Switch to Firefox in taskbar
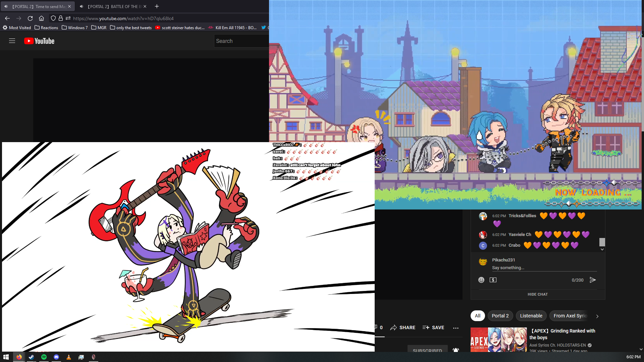The height and width of the screenshot is (362, 644). pyautogui.click(x=19, y=357)
